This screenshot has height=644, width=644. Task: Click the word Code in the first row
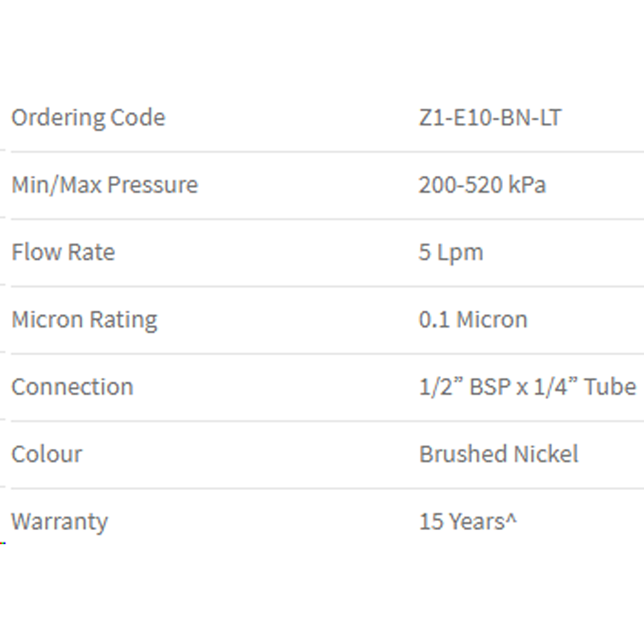point(138,117)
